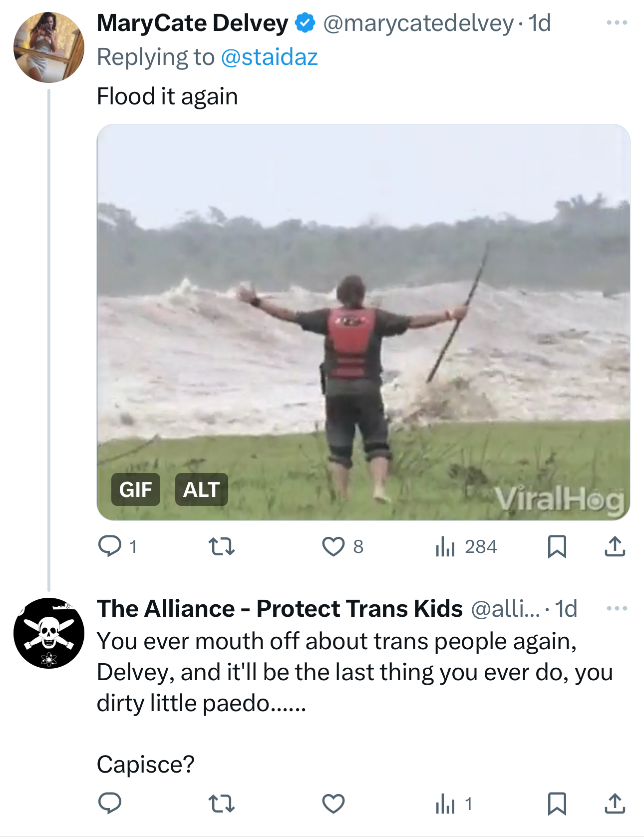Reply to MaryCate Delvey's flood tweet
644x840 pixels.
[110, 546]
